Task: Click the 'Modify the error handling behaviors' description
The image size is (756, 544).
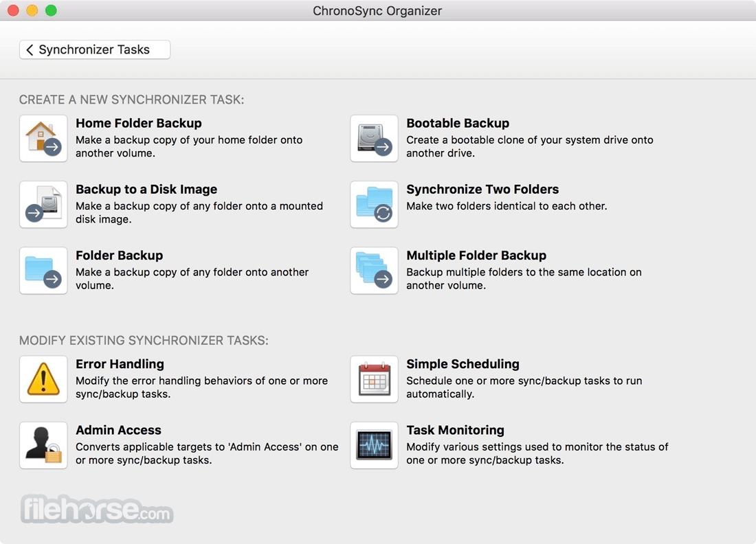Action: (201, 387)
